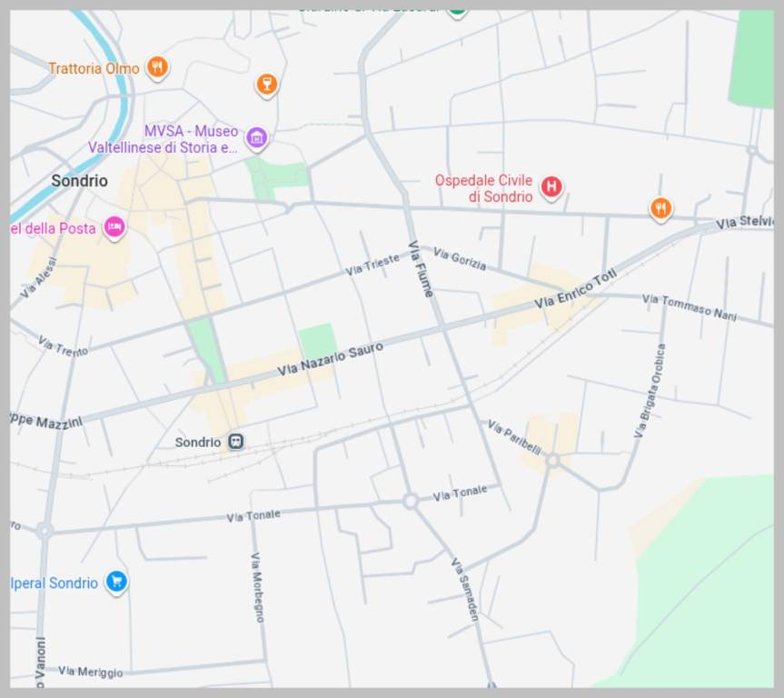Click the Mazzini street label
The height and width of the screenshot is (698, 784).
[x=46, y=422]
